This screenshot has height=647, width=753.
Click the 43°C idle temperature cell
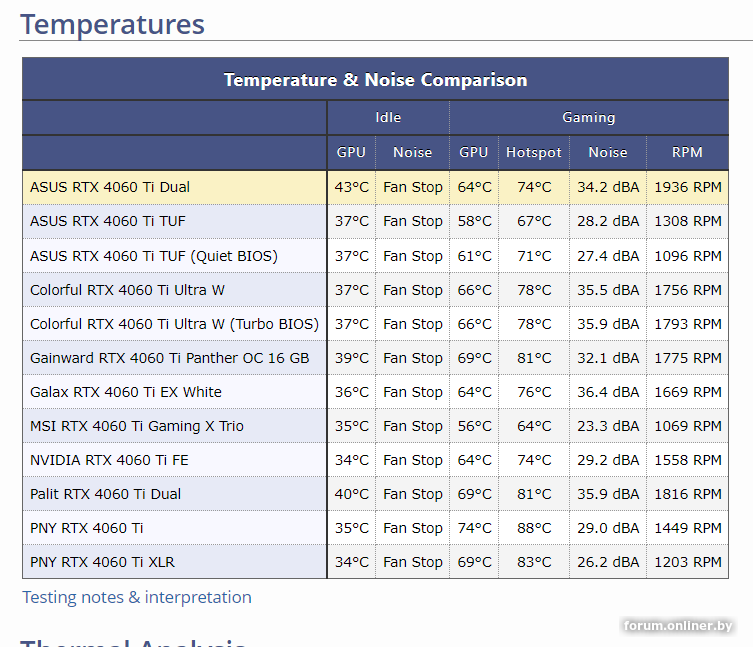pos(352,187)
